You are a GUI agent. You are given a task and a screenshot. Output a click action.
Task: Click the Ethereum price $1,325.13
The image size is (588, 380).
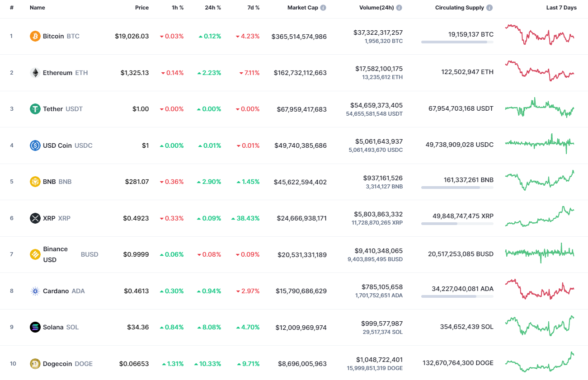pyautogui.click(x=135, y=73)
